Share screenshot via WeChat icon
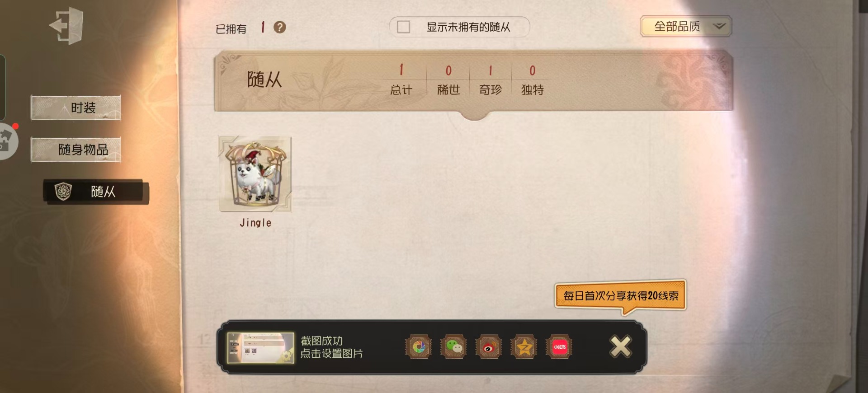 pyautogui.click(x=454, y=347)
